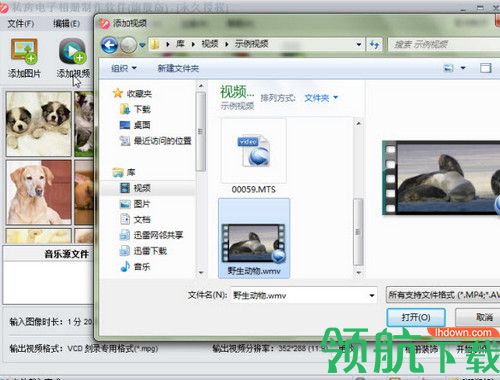Screen dimensions: 500x380
Task: Open the view options dropdown arrow
Action: point(463,68)
